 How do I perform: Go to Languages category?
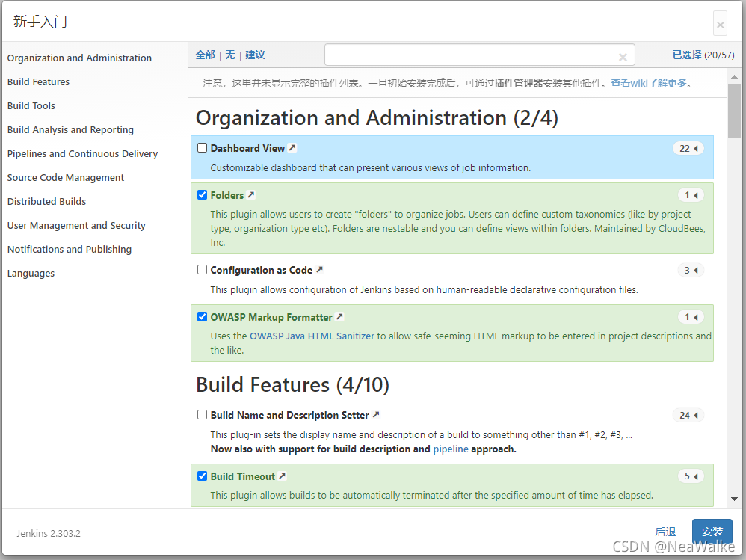pos(31,274)
